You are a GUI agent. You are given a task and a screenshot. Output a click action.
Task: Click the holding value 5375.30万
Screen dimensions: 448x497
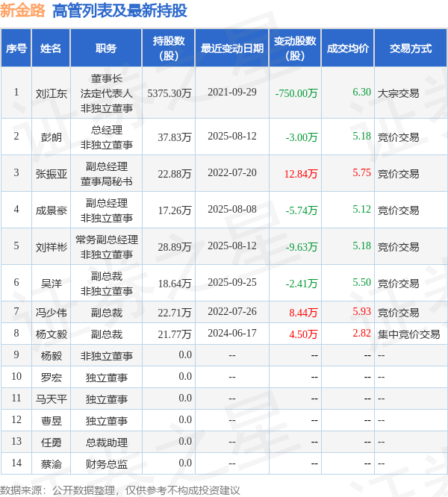point(169,93)
